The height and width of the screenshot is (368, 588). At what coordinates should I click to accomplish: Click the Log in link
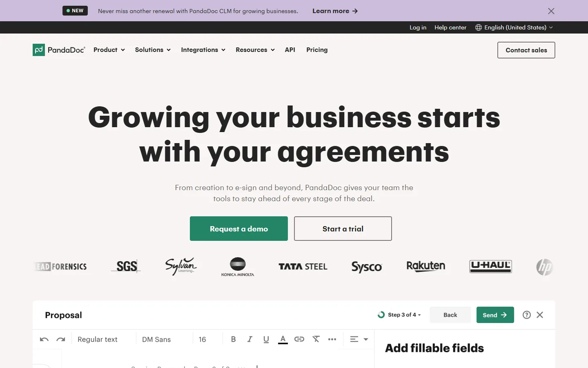[x=418, y=27]
